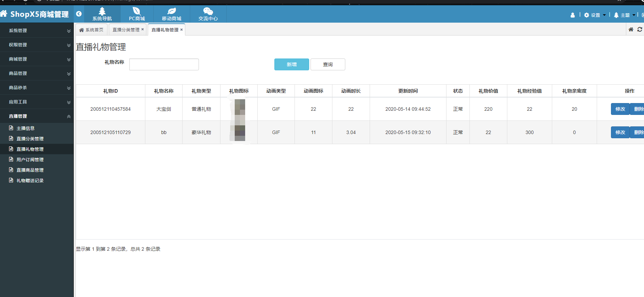Screen dimensions: 644x297
Task: Click the 普通礼物 type cell
Action: (x=201, y=109)
